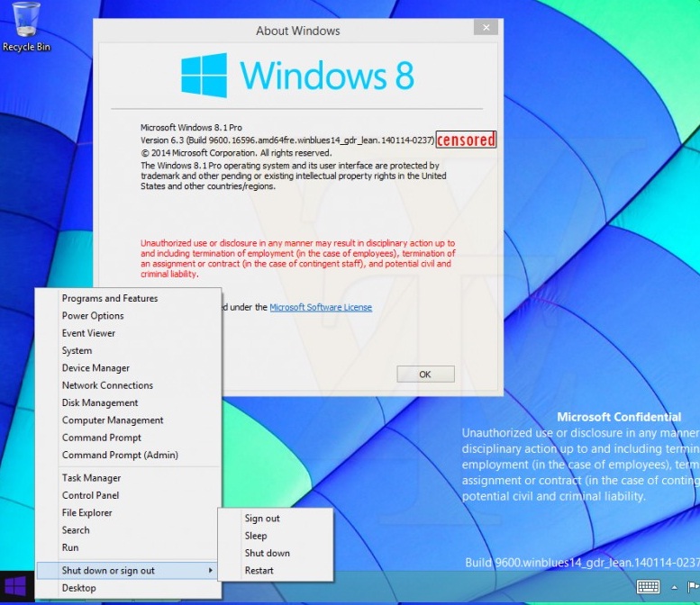Screen dimensions: 700x605
Task: Select Network Connections
Action: [x=129, y=385]
